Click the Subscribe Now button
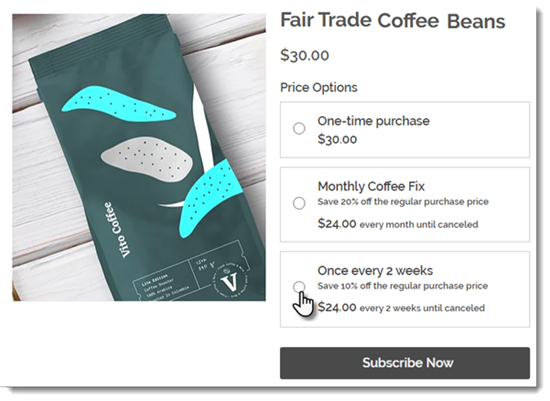The width and height of the screenshot is (550, 401). click(x=405, y=363)
